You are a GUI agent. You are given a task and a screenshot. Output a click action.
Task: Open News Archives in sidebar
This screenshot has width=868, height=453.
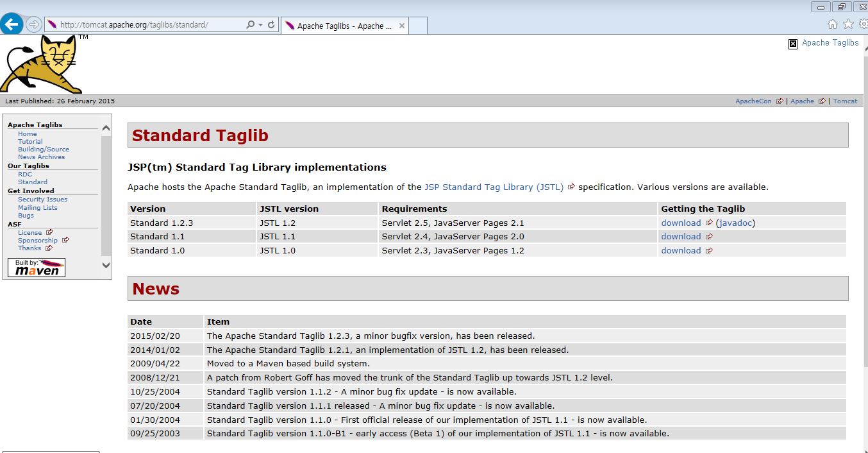41,157
